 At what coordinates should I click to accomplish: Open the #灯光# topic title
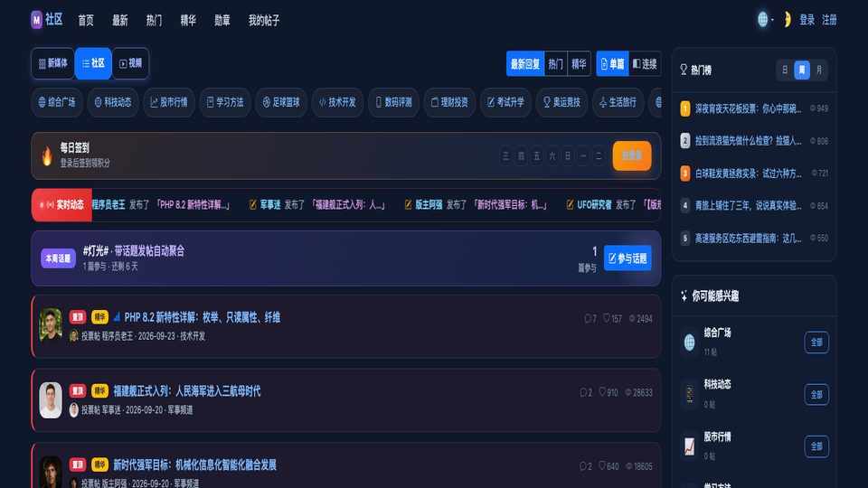click(x=134, y=251)
